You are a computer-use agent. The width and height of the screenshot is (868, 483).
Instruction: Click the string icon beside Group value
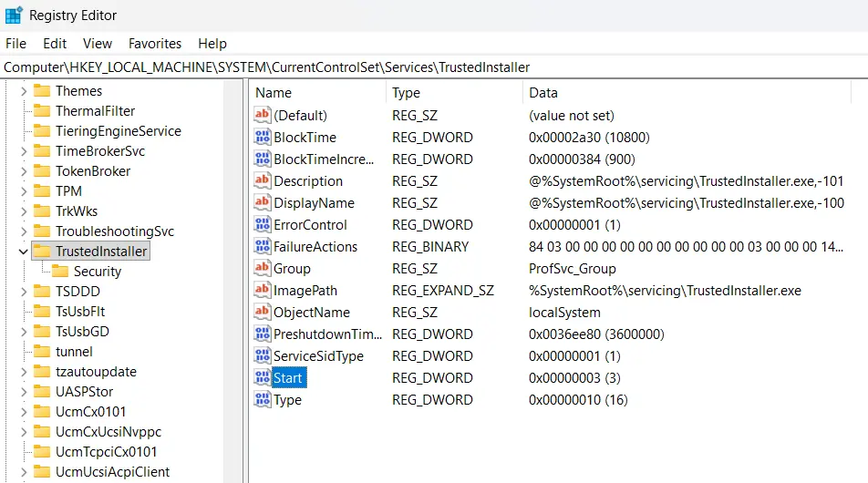click(x=263, y=268)
